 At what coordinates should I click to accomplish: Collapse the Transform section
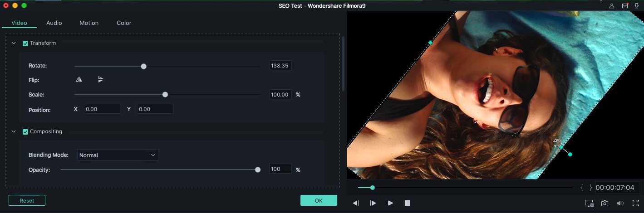(14, 43)
